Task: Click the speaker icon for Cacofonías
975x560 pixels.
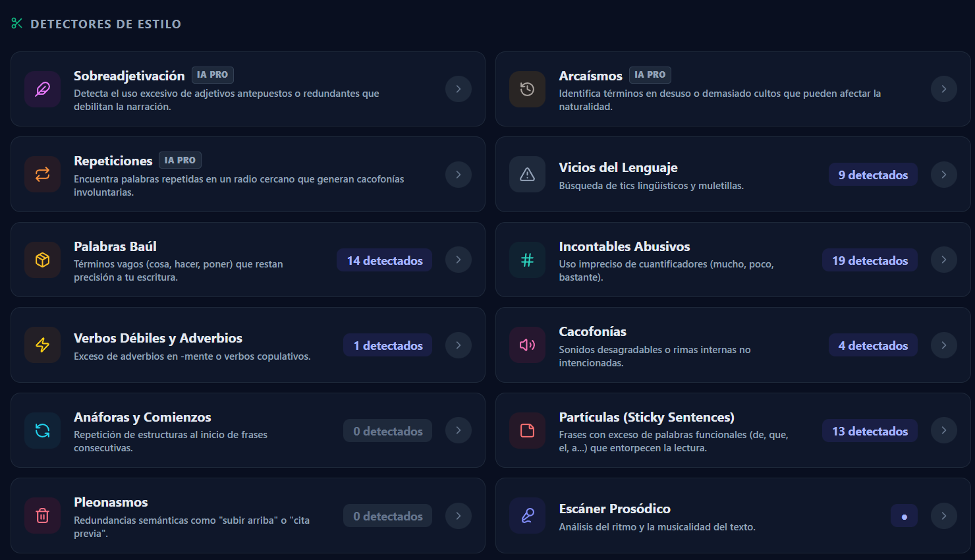Action: (527, 345)
